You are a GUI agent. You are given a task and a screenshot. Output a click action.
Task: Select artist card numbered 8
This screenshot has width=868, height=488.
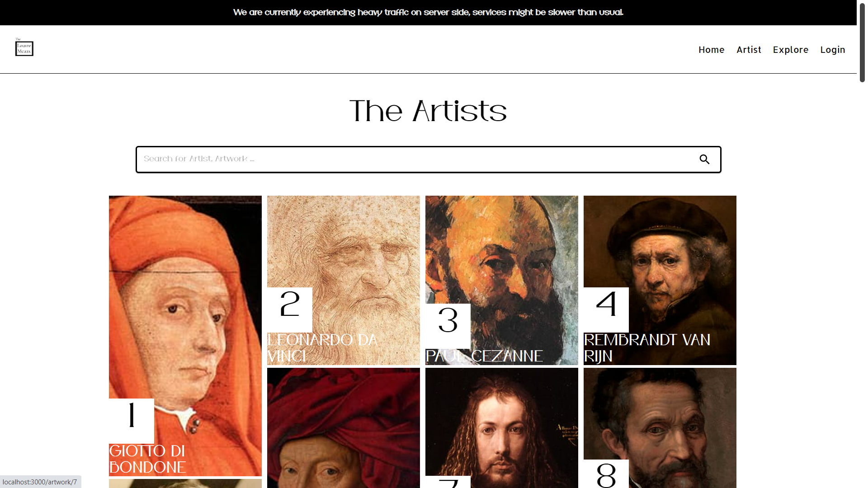point(660,428)
